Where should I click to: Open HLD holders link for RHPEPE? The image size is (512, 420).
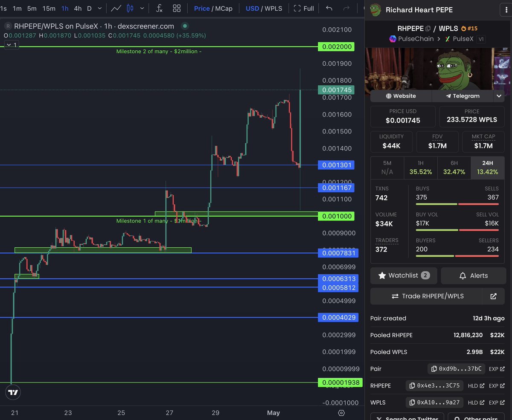click(x=476, y=385)
